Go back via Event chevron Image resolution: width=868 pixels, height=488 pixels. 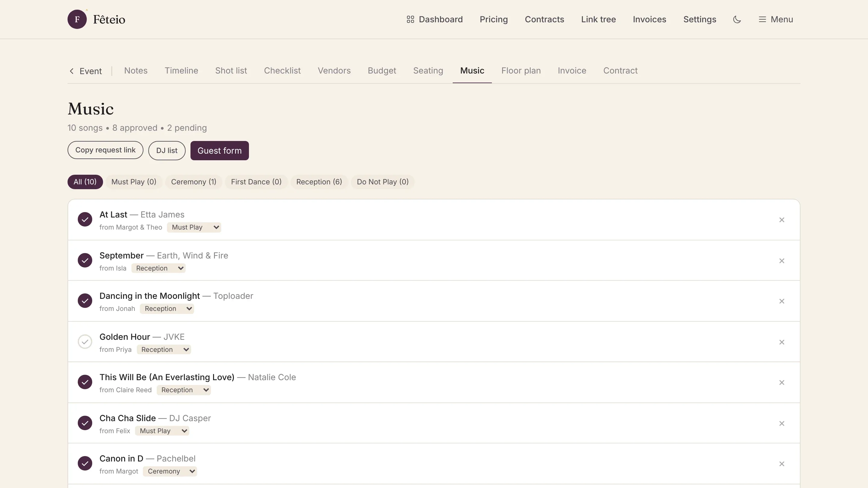(86, 71)
